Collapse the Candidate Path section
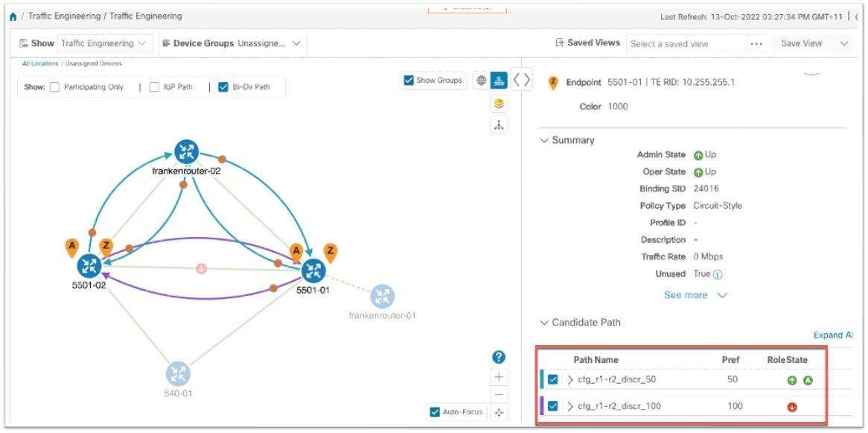This screenshot has width=868, height=433. tap(543, 322)
